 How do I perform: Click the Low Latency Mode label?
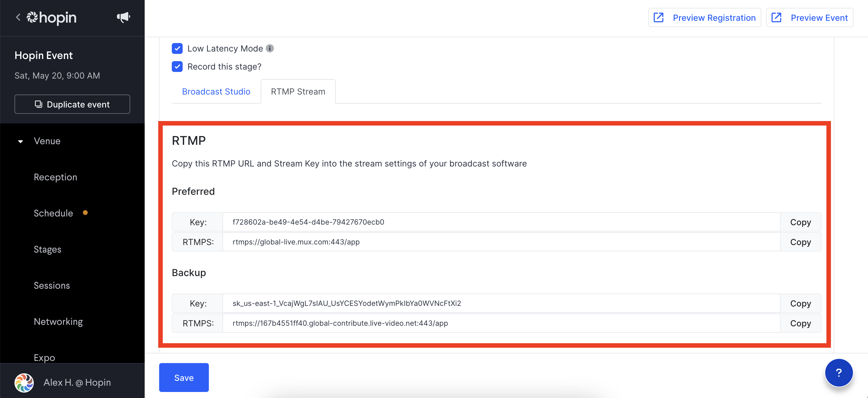pyautogui.click(x=225, y=48)
